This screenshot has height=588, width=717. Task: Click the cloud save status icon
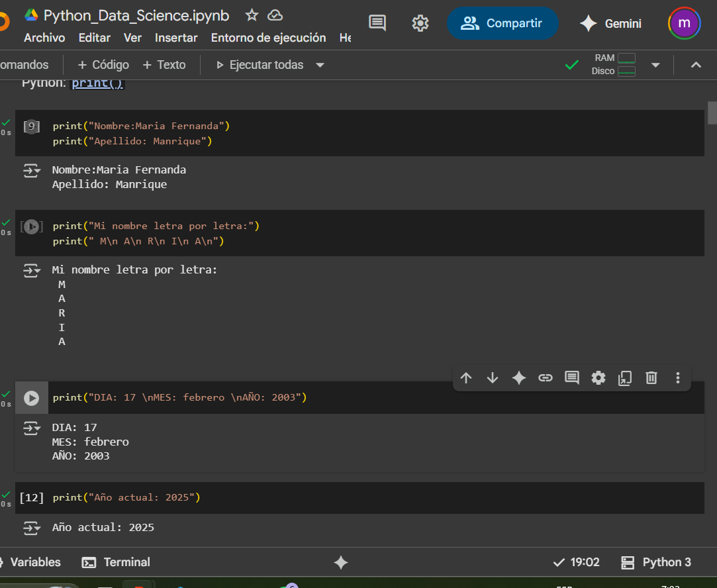[275, 15]
